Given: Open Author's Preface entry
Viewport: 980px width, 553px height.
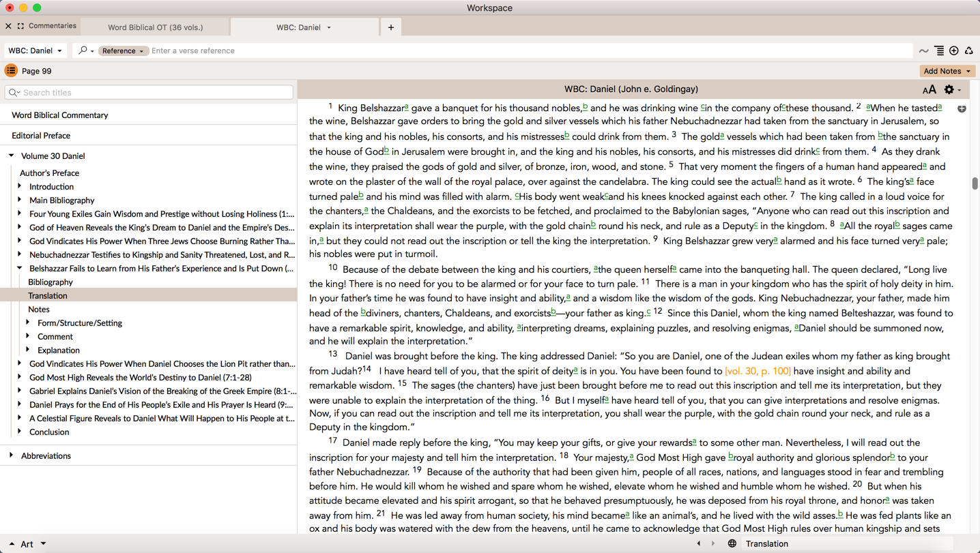Looking at the screenshot, I should point(49,173).
